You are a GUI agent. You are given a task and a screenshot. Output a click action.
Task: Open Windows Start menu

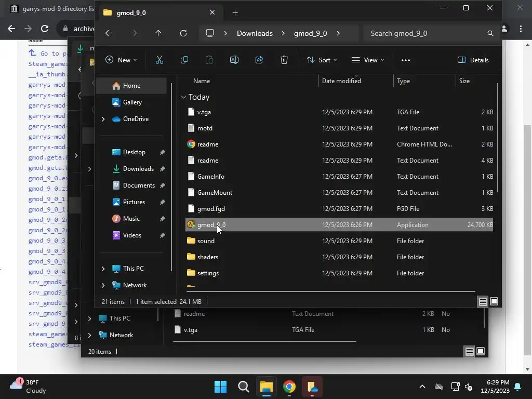pyautogui.click(x=220, y=387)
